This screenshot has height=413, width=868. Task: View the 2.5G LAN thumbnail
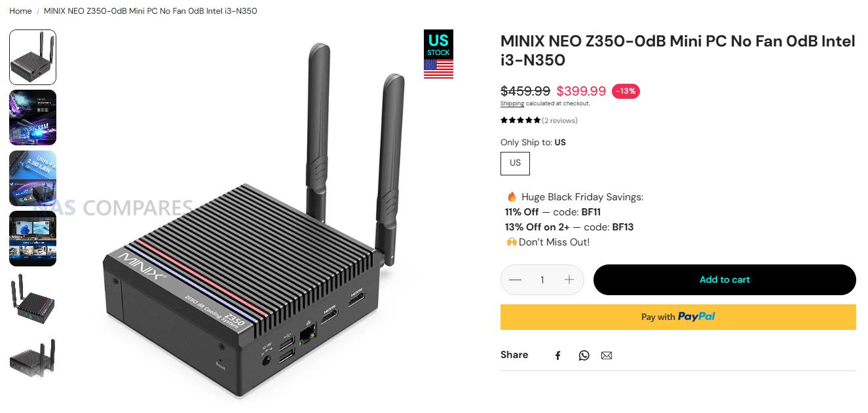[33, 178]
